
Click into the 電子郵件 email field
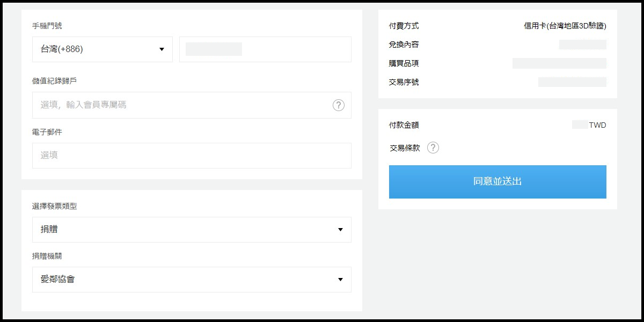(191, 156)
